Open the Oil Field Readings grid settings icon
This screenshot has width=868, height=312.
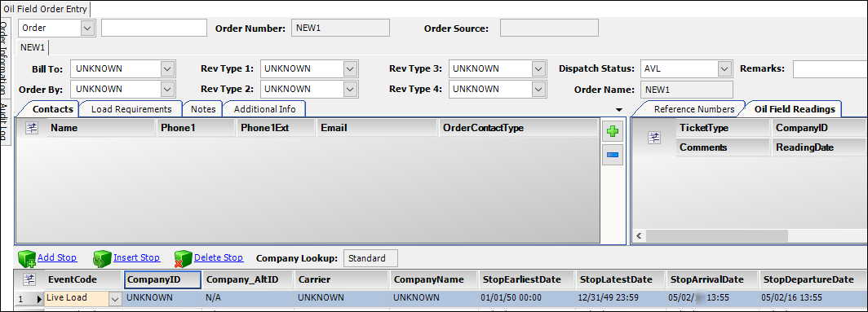(655, 138)
